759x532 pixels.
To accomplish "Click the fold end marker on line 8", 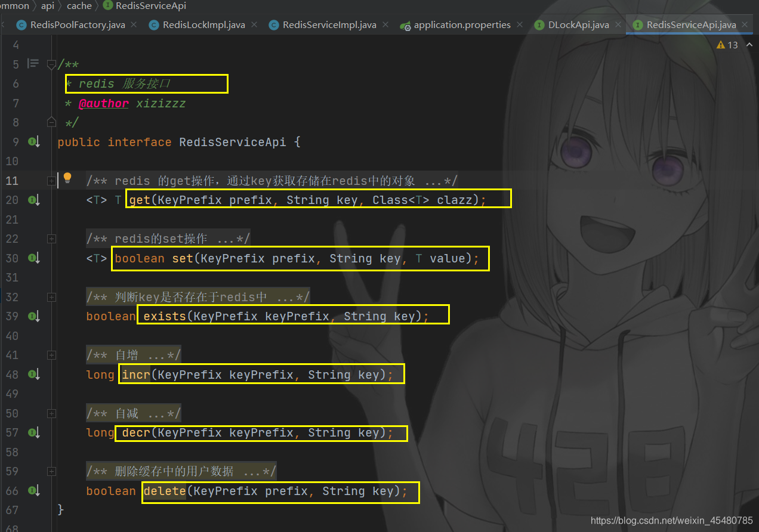I will tap(52, 122).
